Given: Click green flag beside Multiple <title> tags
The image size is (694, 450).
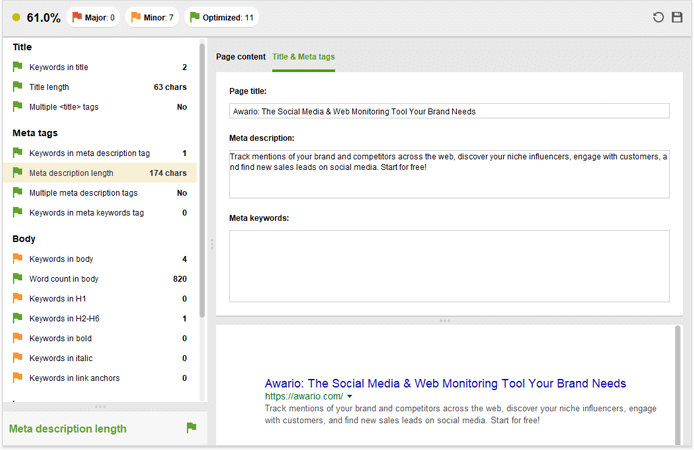Looking at the screenshot, I should point(18,107).
